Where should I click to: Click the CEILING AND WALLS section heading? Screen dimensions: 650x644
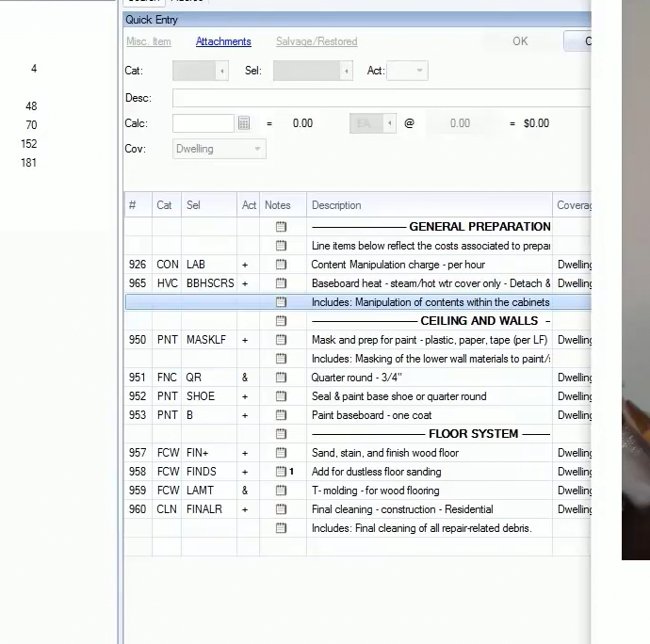click(479, 321)
